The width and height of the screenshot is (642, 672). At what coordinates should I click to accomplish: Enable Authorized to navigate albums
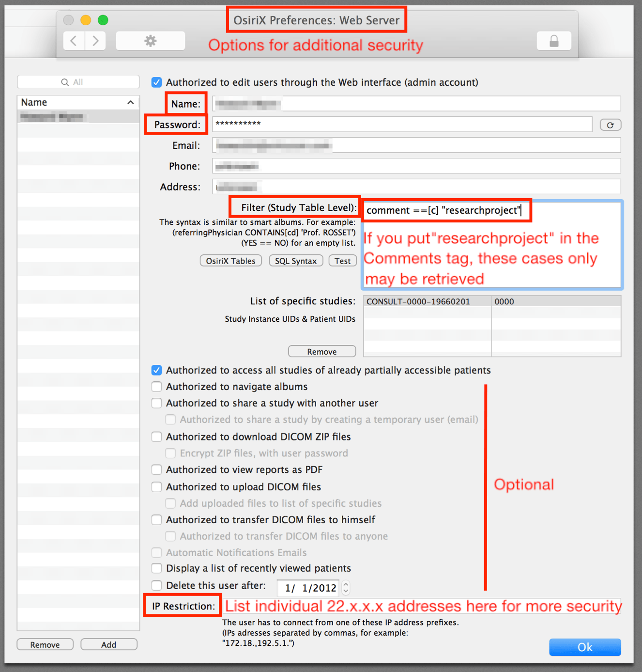point(156,387)
